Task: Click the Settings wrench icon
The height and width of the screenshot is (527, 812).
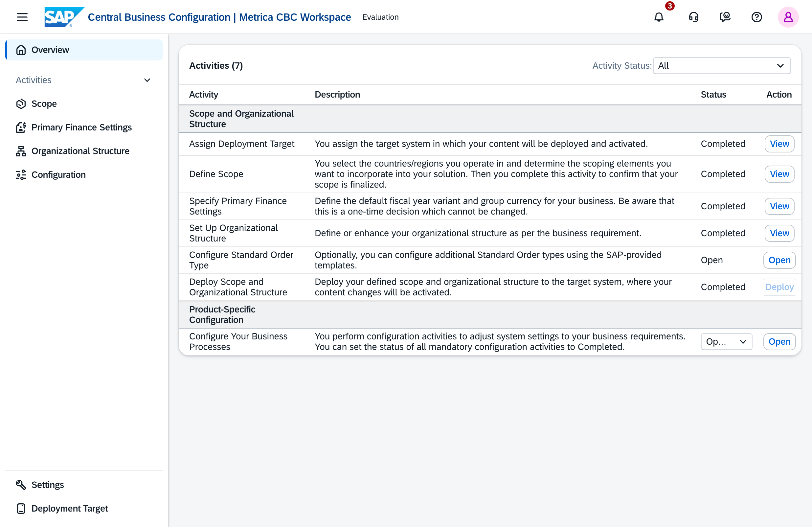Action: click(x=21, y=485)
